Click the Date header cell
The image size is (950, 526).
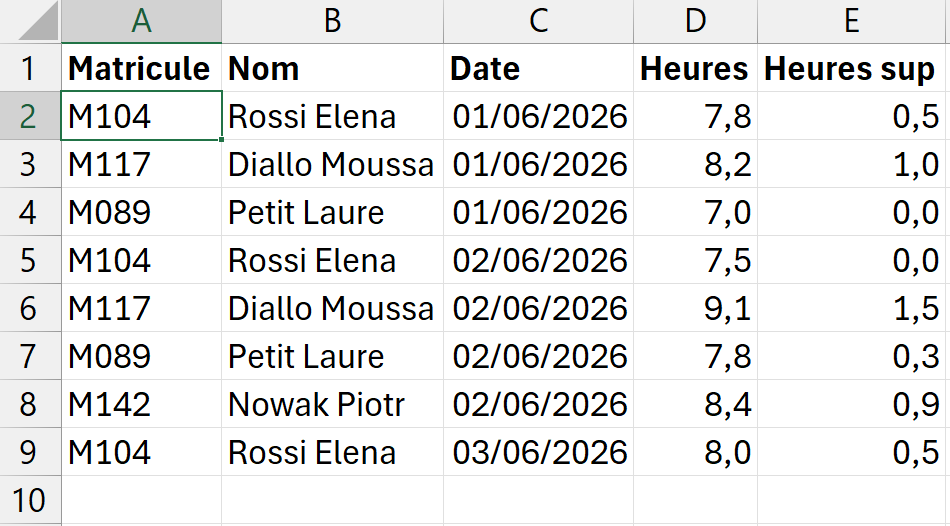pos(539,68)
